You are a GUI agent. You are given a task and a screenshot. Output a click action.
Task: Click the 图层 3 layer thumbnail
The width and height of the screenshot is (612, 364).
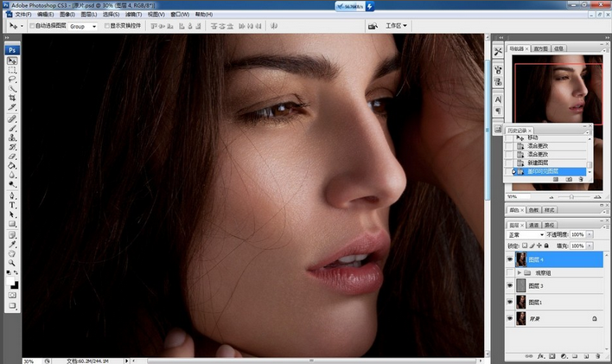pyautogui.click(x=521, y=285)
